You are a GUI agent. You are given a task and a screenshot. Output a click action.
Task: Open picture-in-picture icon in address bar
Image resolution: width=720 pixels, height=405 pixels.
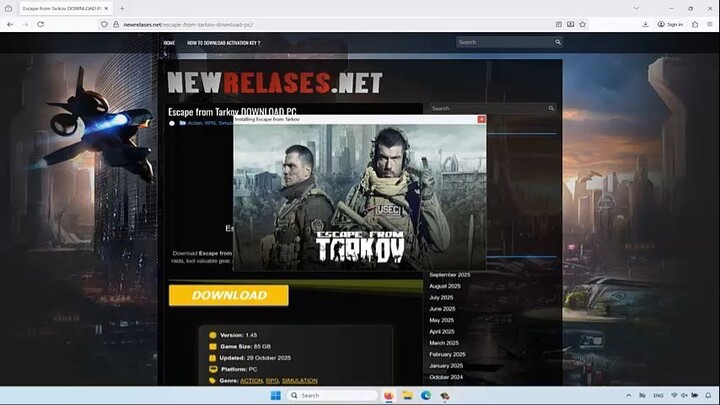(570, 24)
